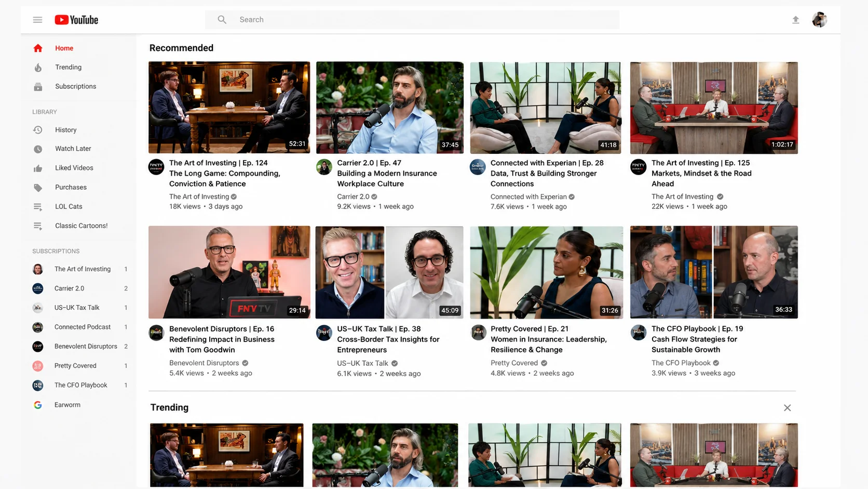The image size is (868, 489).
Task: Dismiss the Trending section with X
Action: pos(787,408)
